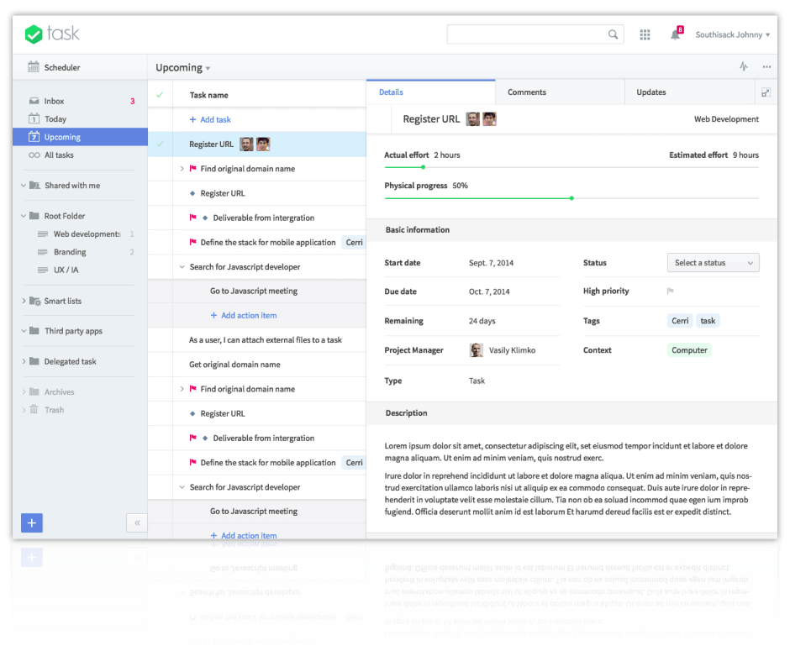Click the first assignee avatar in the details header
The width and height of the screenshot is (790, 672).
click(x=472, y=119)
